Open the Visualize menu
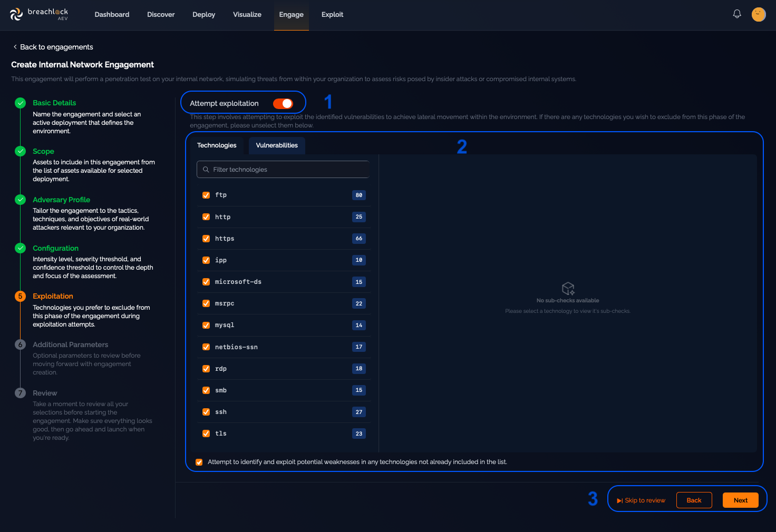 coord(247,14)
